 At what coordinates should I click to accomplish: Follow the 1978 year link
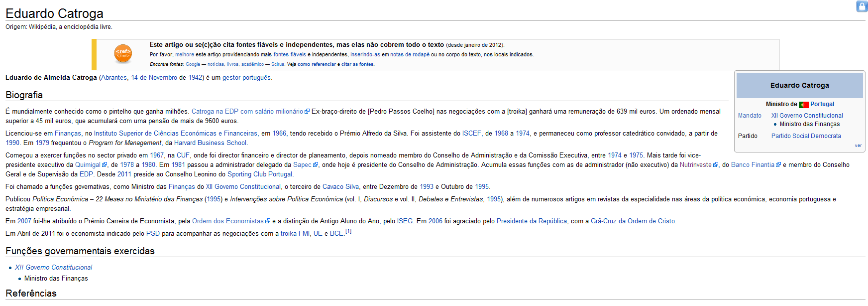click(x=127, y=165)
